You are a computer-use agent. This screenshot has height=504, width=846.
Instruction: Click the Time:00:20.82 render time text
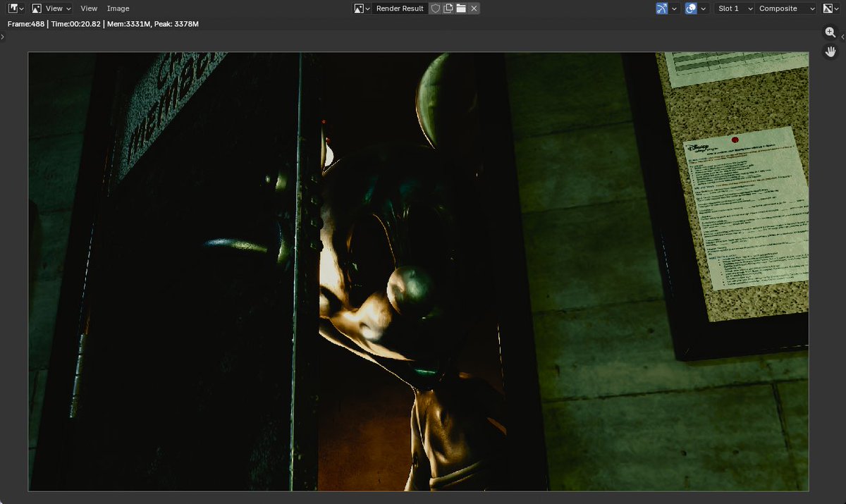click(x=77, y=24)
